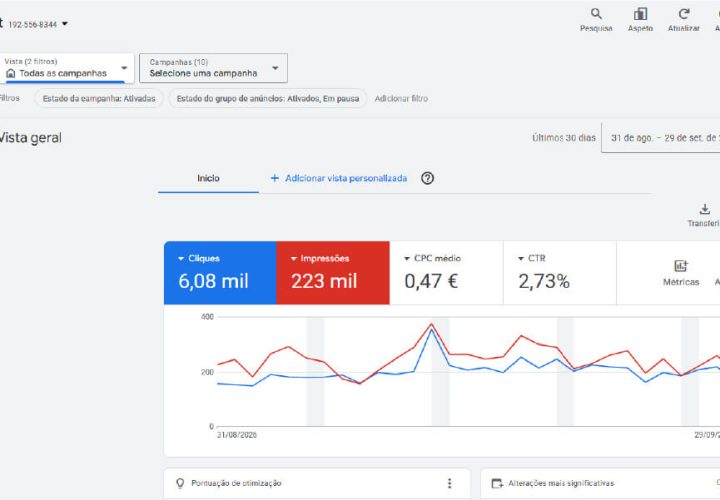720x500 pixels.
Task: Click the Pontuação de otimização card title
Action: [236, 483]
